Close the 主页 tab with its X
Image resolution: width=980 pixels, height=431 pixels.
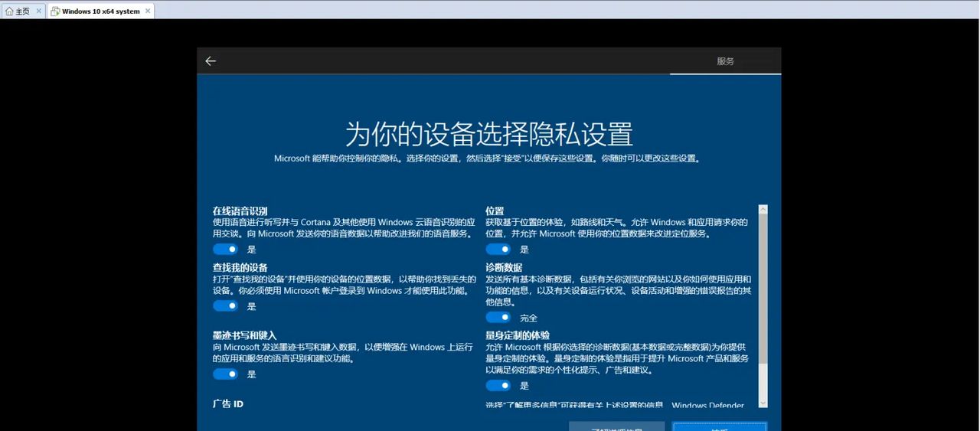[38, 11]
